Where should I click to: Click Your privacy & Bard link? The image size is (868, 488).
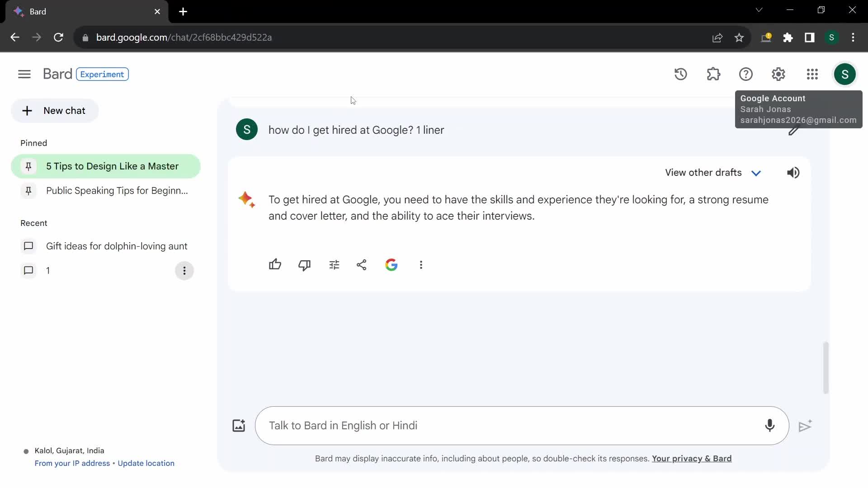tap(692, 458)
